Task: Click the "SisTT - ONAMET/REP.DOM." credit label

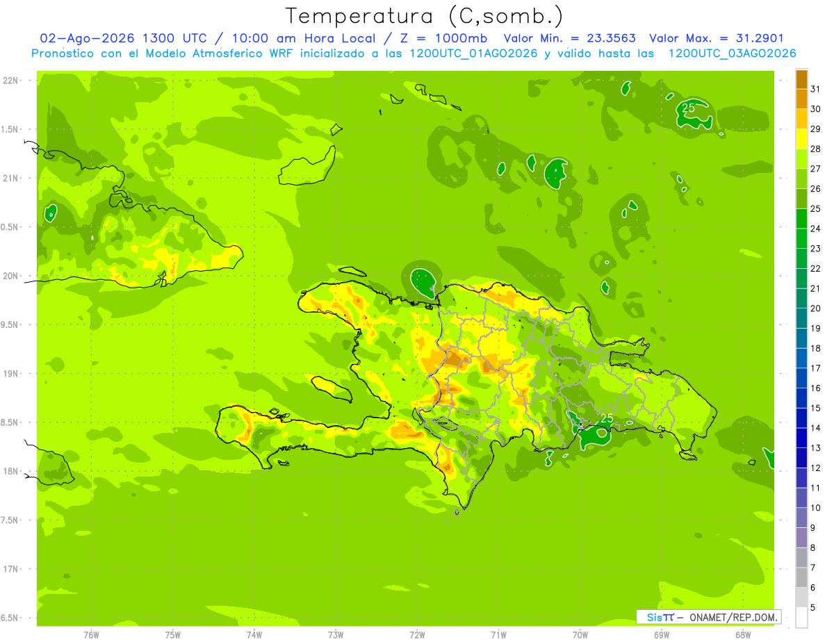Action: [709, 617]
